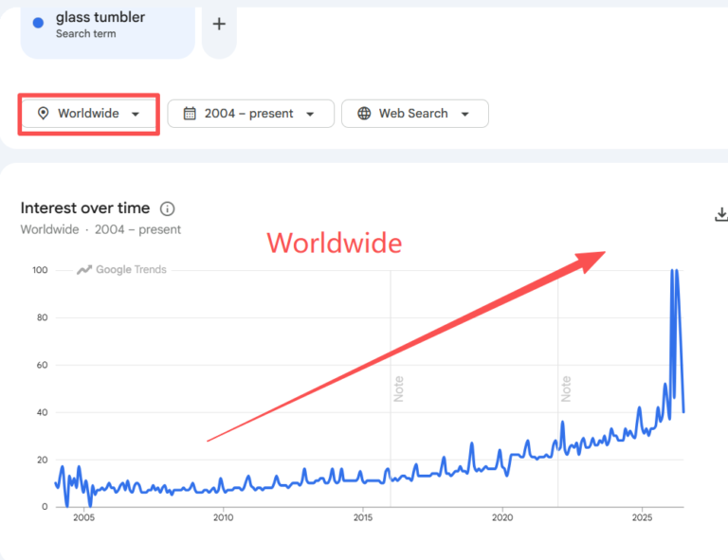
Task: Click the Note marker near 2016
Action: (398, 388)
